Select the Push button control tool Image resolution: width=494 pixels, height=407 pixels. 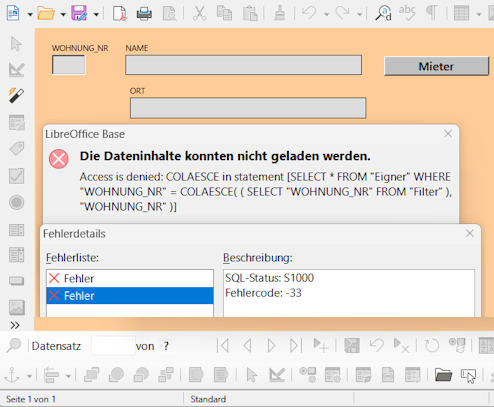(x=17, y=281)
